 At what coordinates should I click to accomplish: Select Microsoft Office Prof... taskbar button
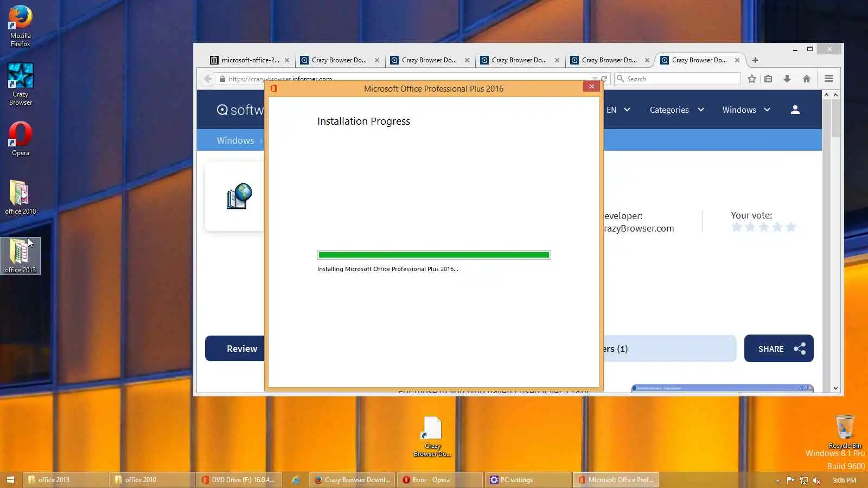(x=616, y=480)
